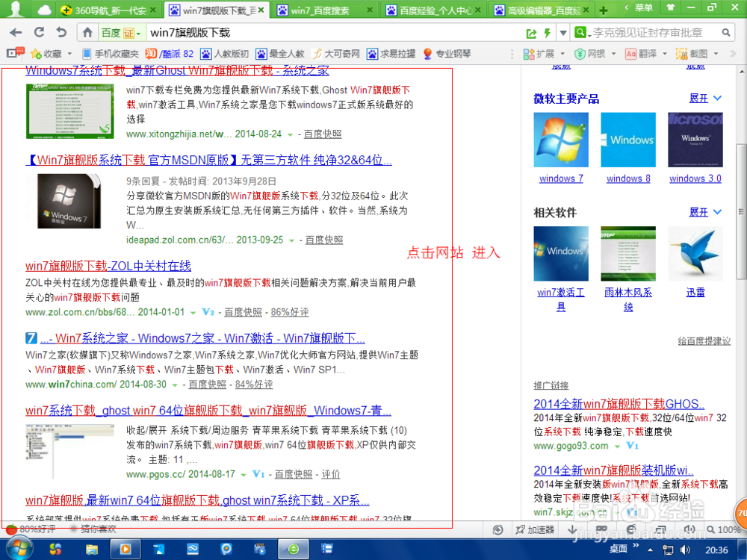747x560 pixels.
Task: Expand the 相关软件 section with 展开
Action: [706, 212]
